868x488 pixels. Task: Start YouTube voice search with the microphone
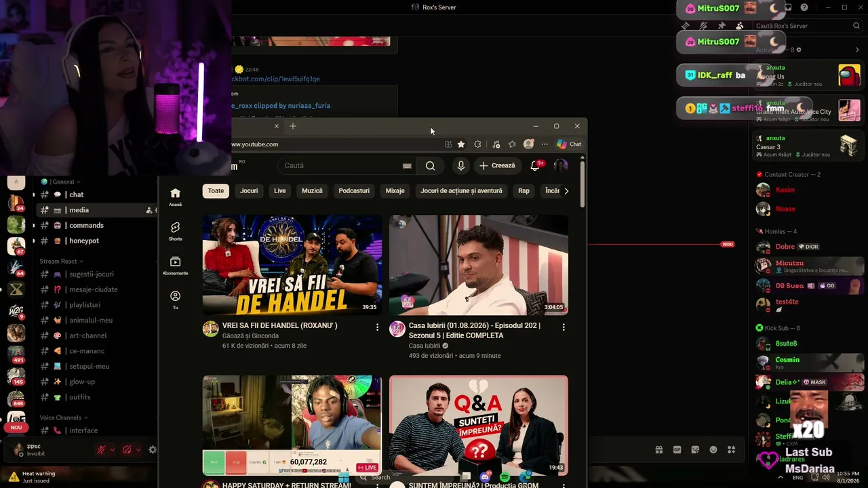point(461,165)
